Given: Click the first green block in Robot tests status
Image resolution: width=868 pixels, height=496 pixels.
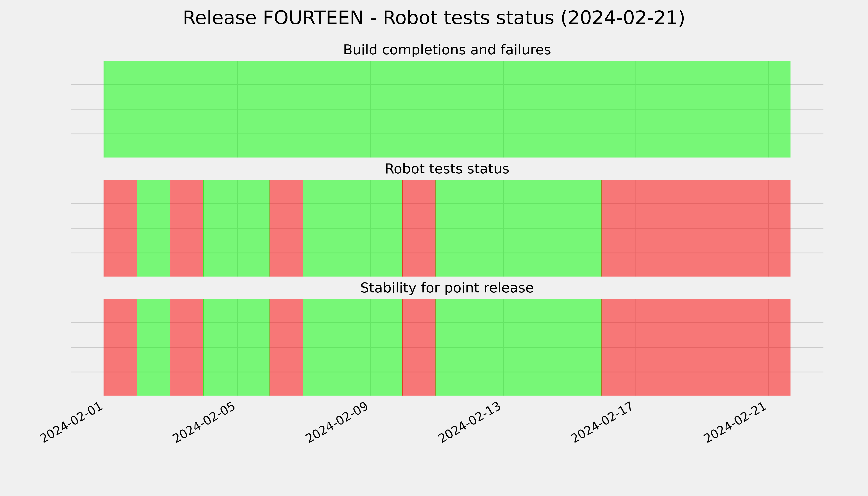Looking at the screenshot, I should pyautogui.click(x=153, y=228).
